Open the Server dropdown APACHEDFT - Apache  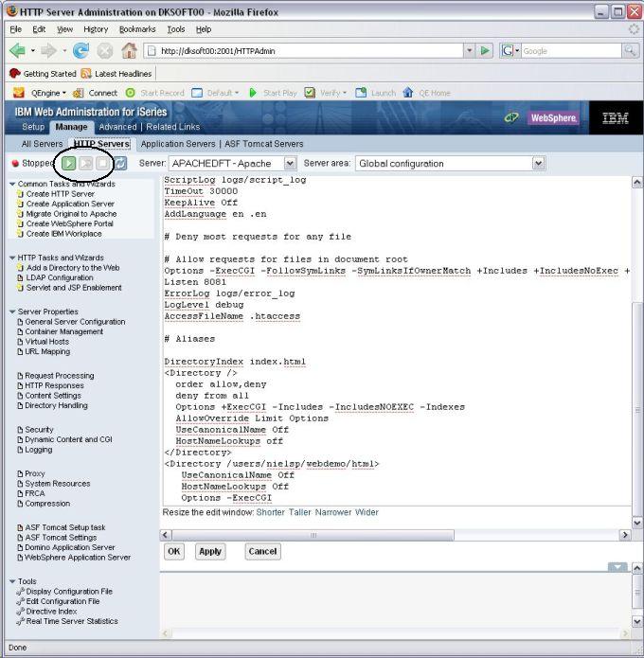[233, 163]
